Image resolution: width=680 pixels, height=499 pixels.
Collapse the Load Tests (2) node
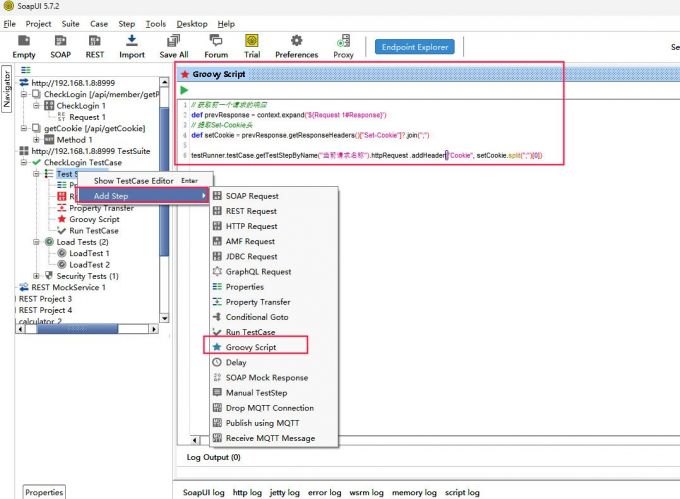36,242
